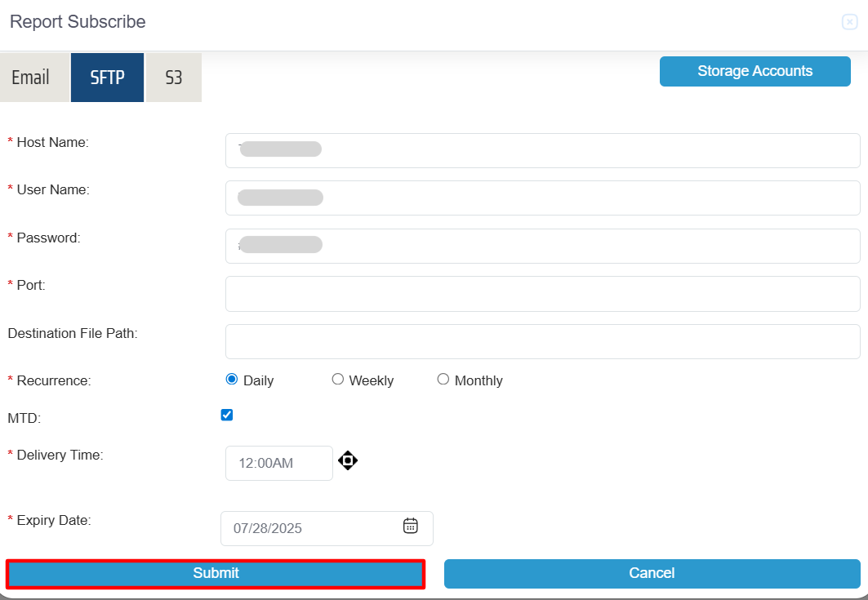This screenshot has width=868, height=600.
Task: Open the S3 tab
Action: pyautogui.click(x=174, y=78)
